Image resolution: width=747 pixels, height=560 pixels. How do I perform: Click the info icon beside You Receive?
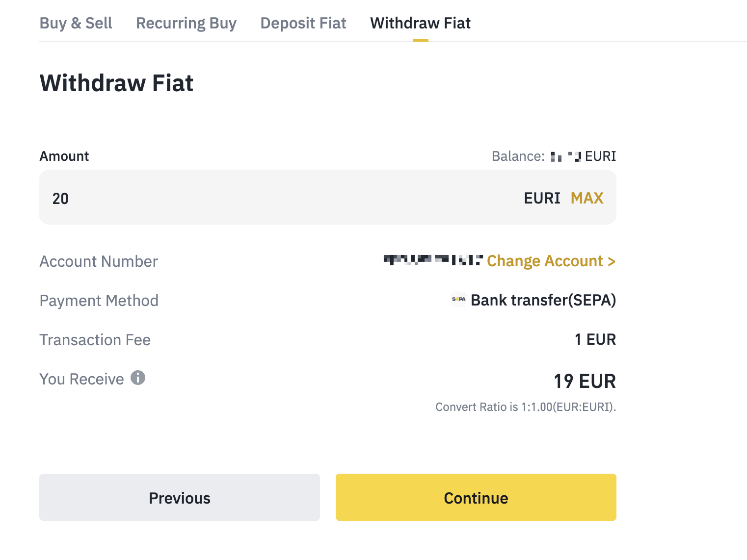pos(138,378)
